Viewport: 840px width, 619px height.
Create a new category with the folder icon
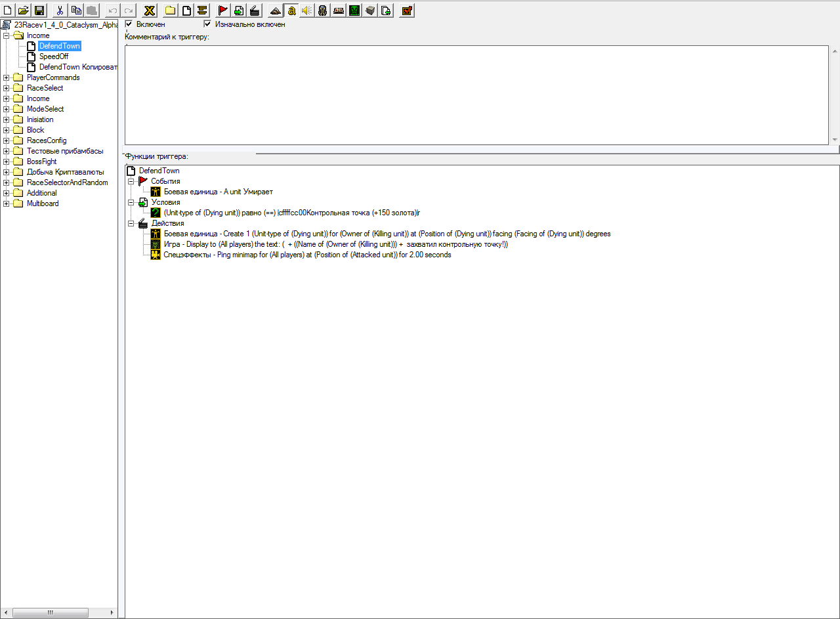pos(171,10)
